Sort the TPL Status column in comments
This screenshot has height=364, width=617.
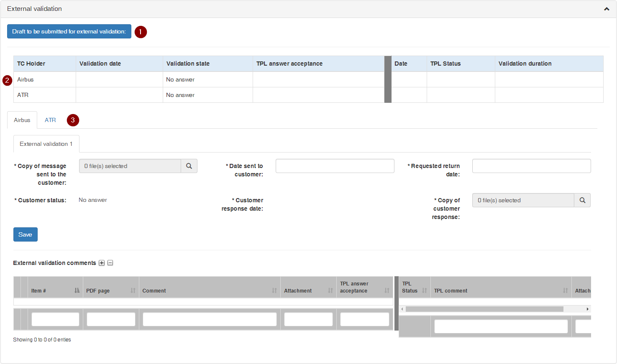(x=425, y=290)
